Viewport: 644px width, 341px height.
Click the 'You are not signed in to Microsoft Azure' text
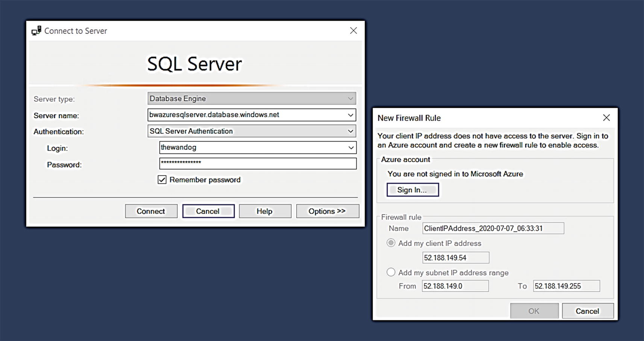[x=455, y=174]
